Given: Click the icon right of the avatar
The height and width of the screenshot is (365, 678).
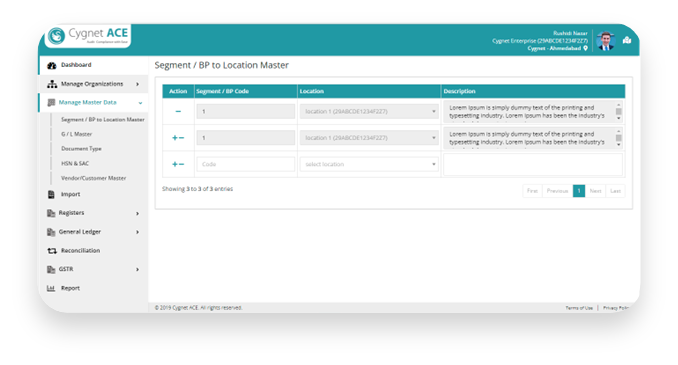Looking at the screenshot, I should point(627,40).
